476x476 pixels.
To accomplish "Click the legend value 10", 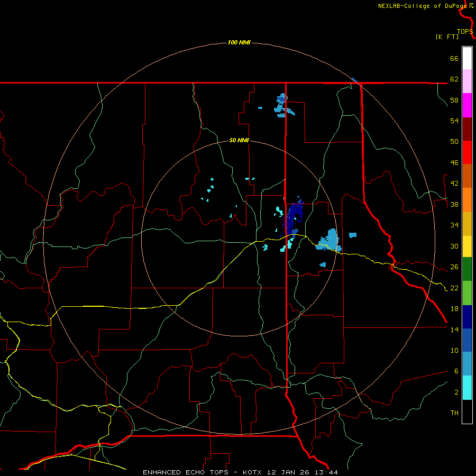I will pyautogui.click(x=454, y=350).
